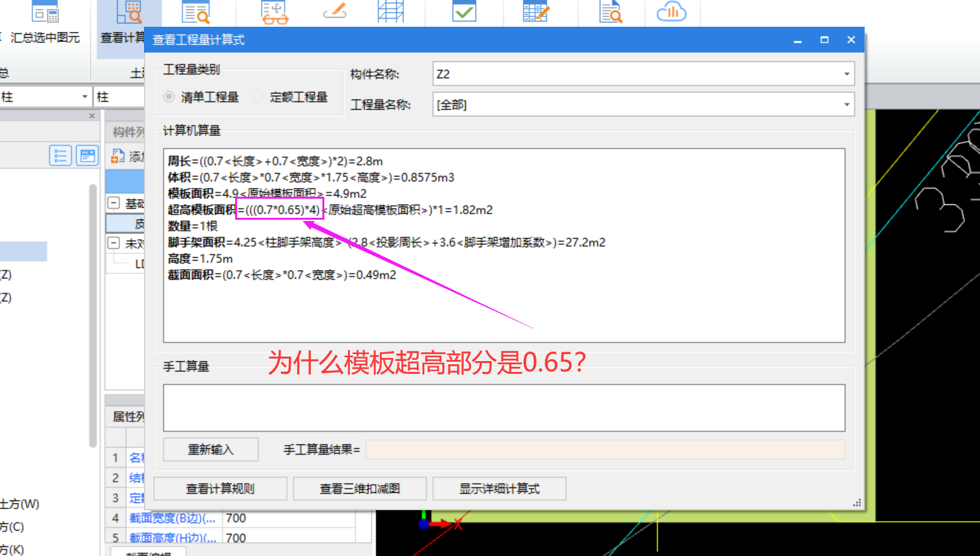Switch to list view icon in left panel
The width and height of the screenshot is (980, 556).
coord(61,155)
